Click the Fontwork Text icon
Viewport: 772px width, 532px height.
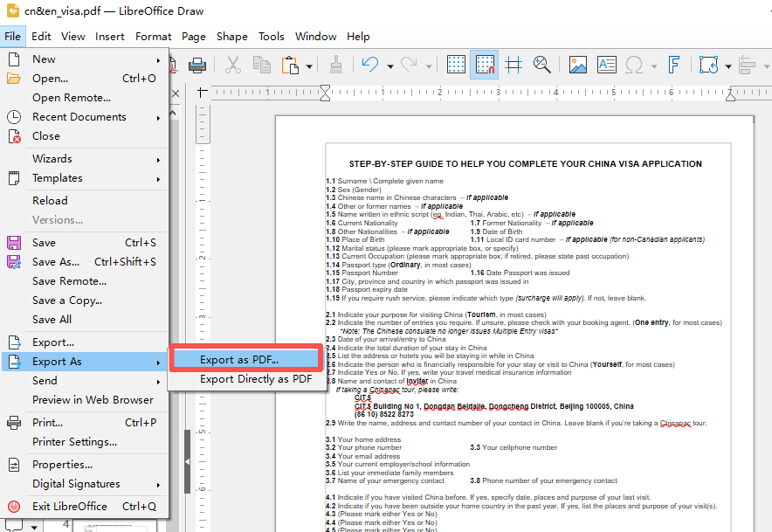click(x=673, y=65)
